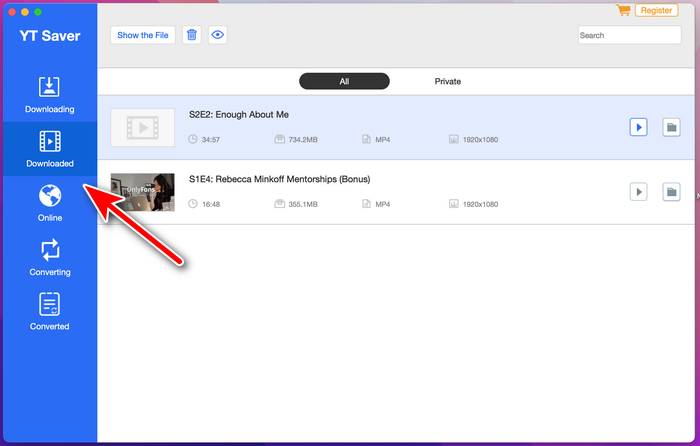The height and width of the screenshot is (446, 700).
Task: Toggle the eye private mode icon
Action: 217,35
